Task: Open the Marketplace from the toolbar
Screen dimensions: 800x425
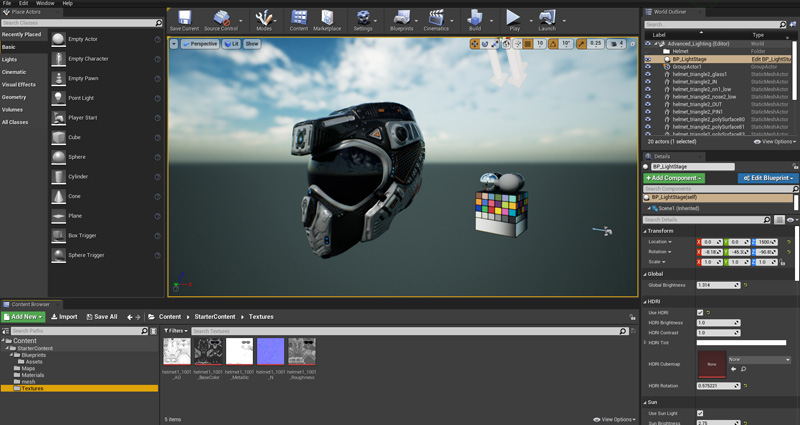Action: [327, 19]
